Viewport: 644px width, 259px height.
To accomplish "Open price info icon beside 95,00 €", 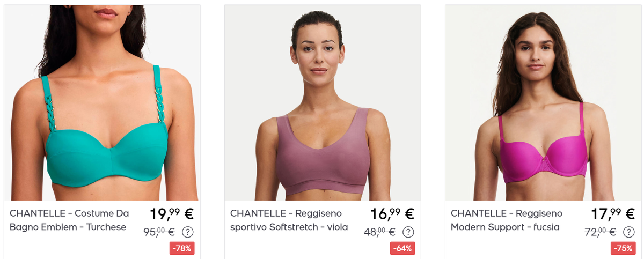I will 187,232.
